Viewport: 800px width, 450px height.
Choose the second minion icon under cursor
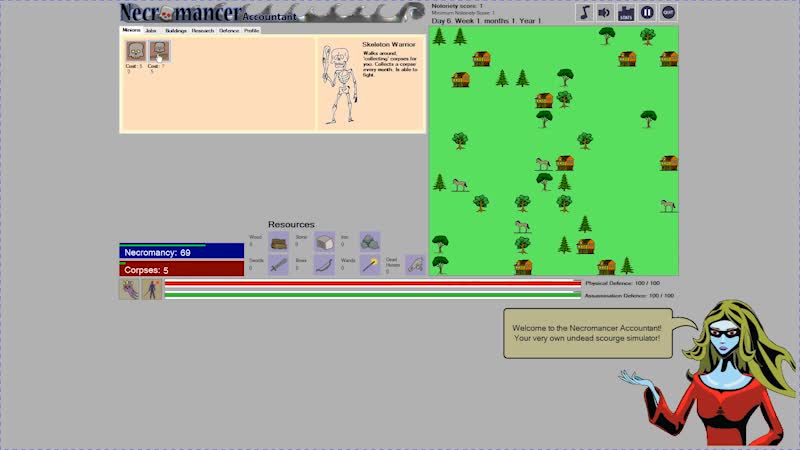tap(158, 50)
